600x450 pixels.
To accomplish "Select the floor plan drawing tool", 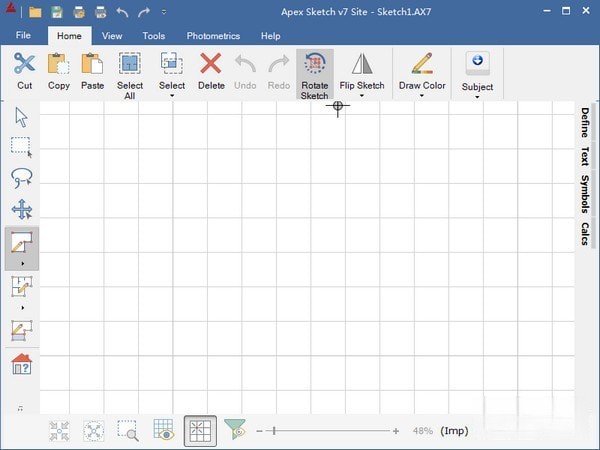I will pos(21,286).
